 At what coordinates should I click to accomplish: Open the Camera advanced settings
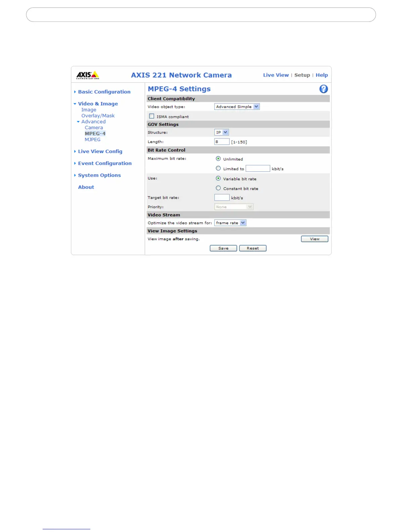click(94, 128)
